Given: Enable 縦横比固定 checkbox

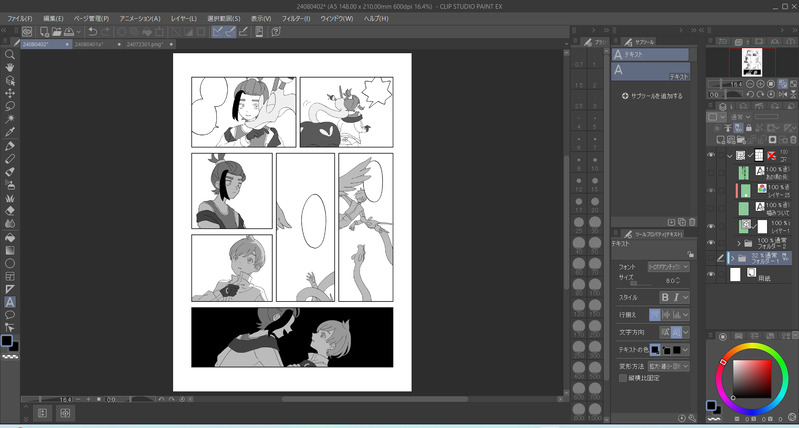Looking at the screenshot, I should [623, 378].
